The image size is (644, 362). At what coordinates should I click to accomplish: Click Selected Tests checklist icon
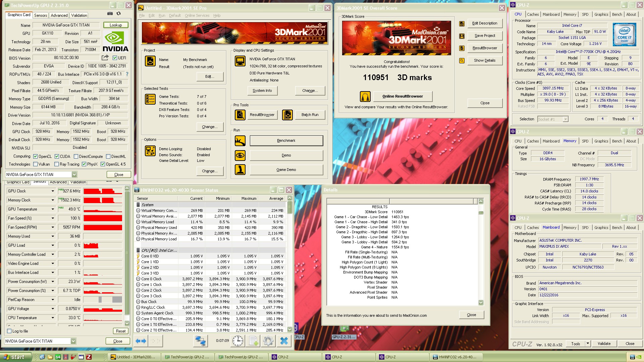150,99
